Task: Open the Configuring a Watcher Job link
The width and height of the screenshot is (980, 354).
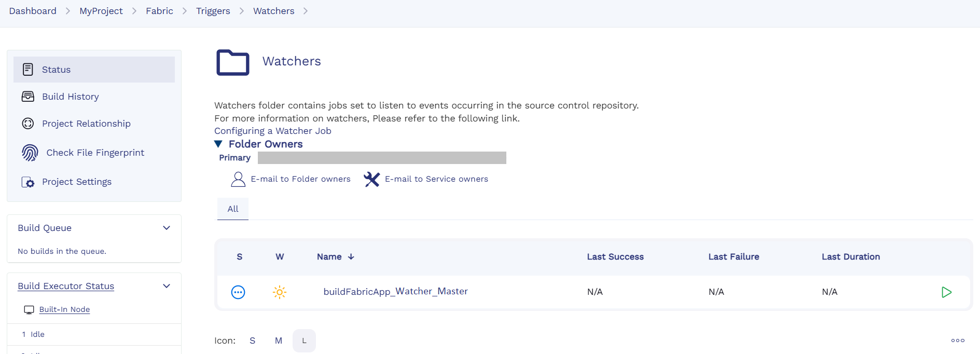Action: [272, 131]
